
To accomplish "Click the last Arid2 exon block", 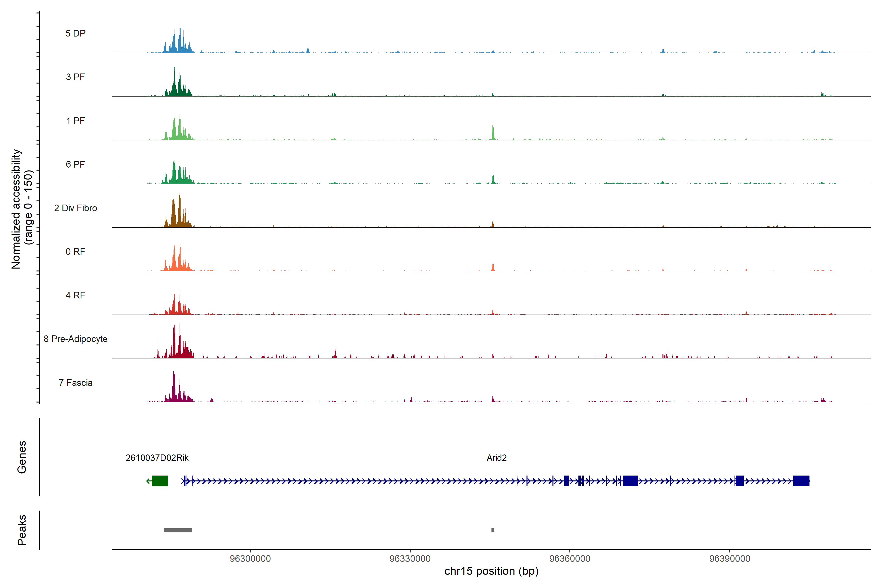I will coord(801,481).
